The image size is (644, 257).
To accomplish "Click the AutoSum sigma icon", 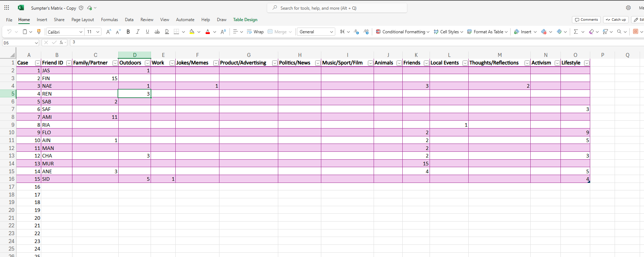I will click(576, 32).
